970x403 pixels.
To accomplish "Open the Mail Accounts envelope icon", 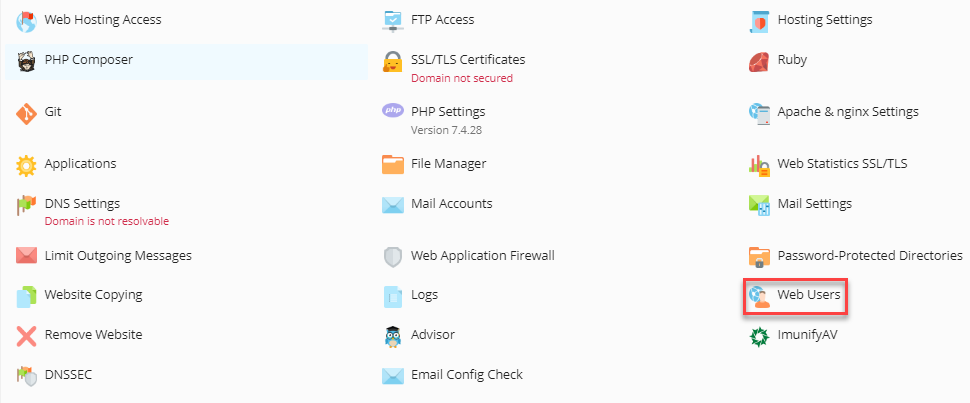I will click(x=393, y=205).
